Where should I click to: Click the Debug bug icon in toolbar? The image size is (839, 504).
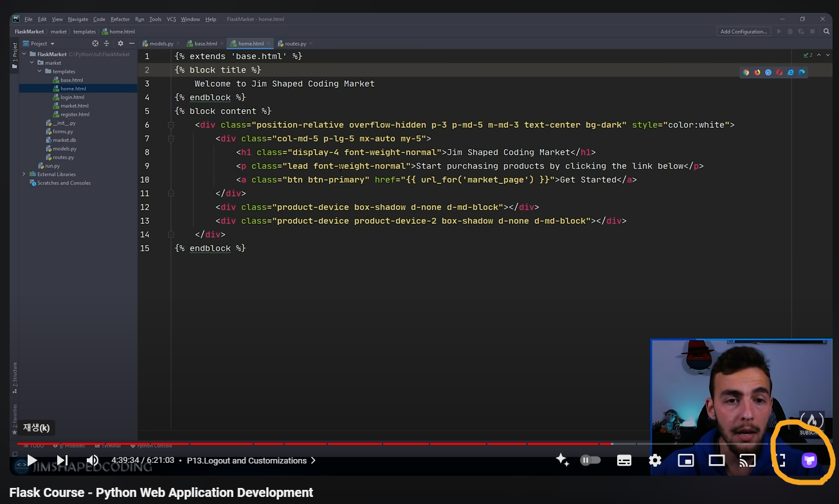[x=790, y=32]
